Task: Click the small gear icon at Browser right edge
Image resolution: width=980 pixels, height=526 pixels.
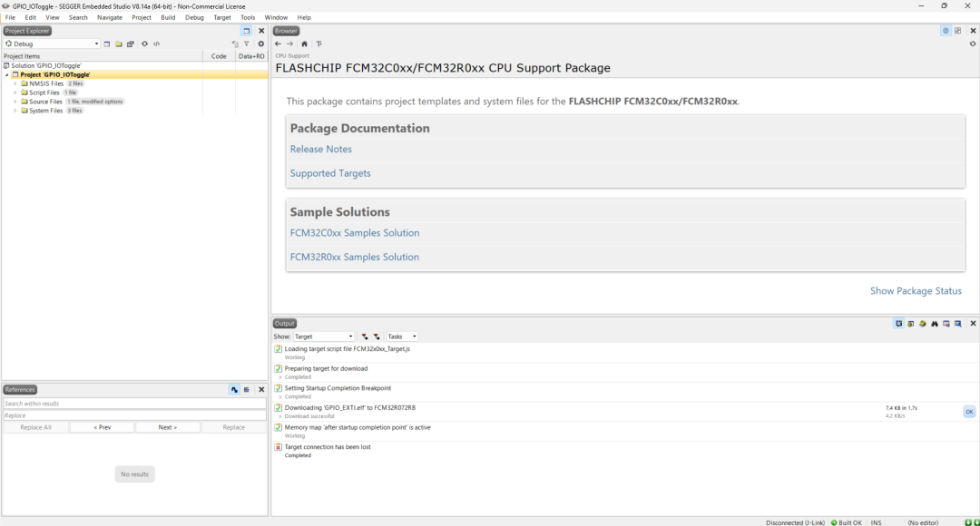Action: (973, 44)
